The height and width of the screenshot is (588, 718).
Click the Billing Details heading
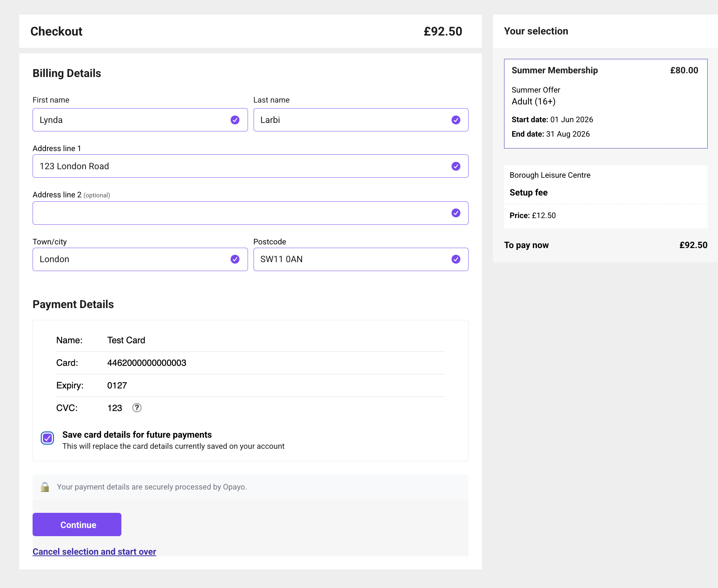67,73
